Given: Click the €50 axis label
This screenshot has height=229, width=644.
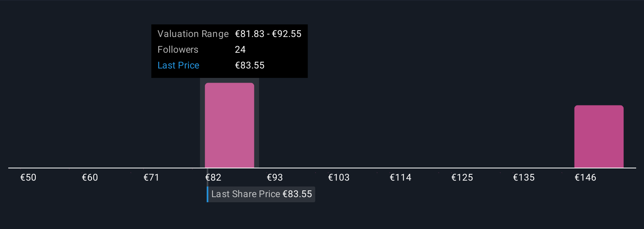Looking at the screenshot, I should (28, 177).
